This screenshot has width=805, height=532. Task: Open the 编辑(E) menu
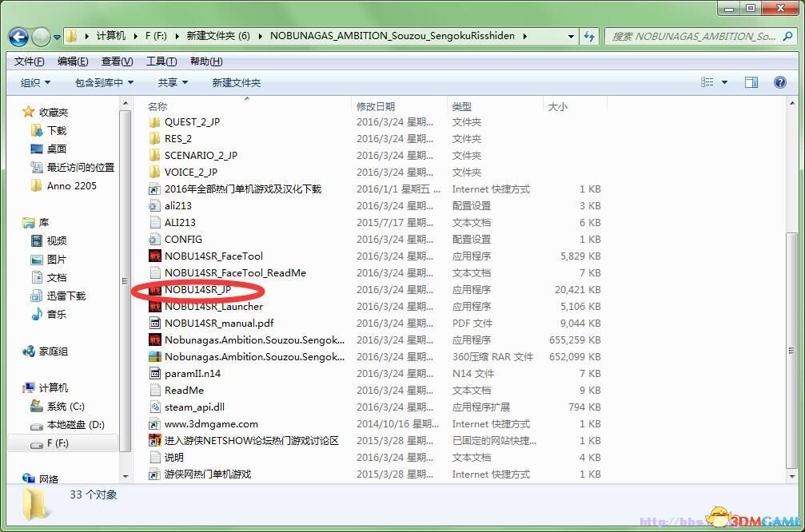click(x=73, y=61)
